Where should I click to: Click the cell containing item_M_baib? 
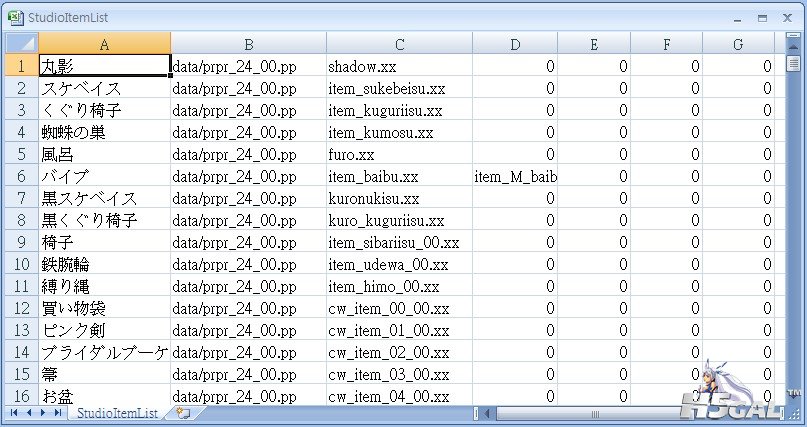click(514, 176)
